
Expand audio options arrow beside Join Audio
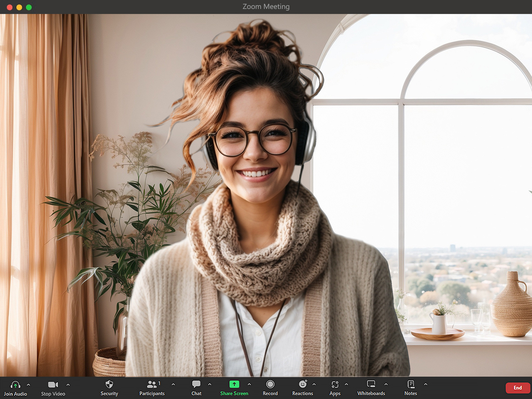pos(28,385)
